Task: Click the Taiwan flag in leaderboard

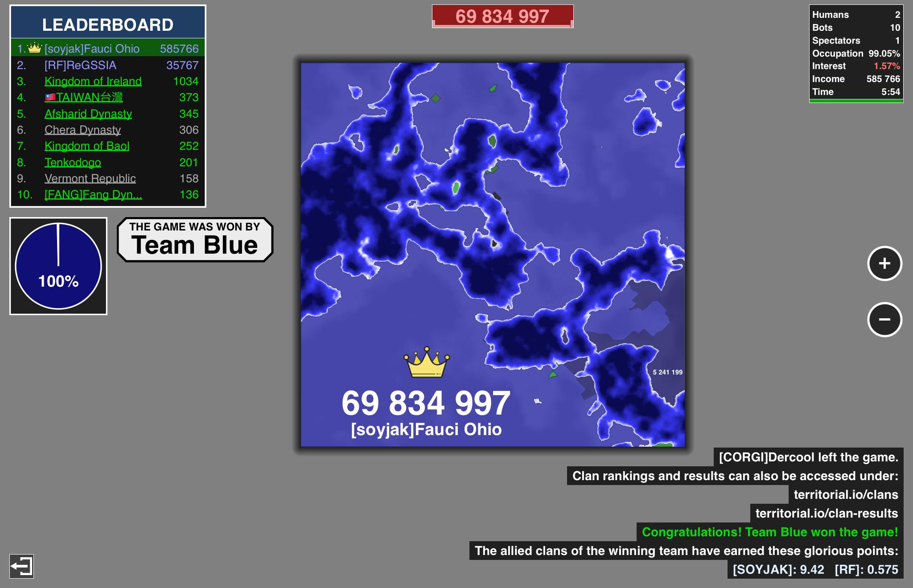Action: [50, 97]
